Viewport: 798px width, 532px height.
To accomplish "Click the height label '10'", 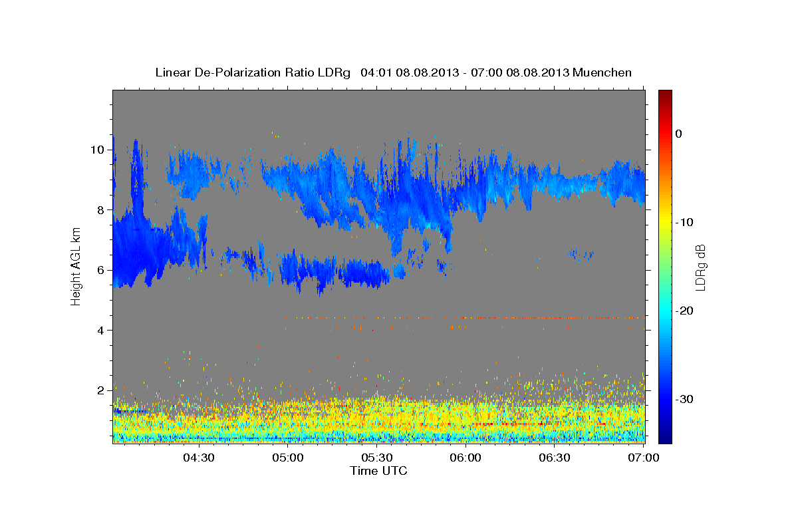I will tap(97, 150).
